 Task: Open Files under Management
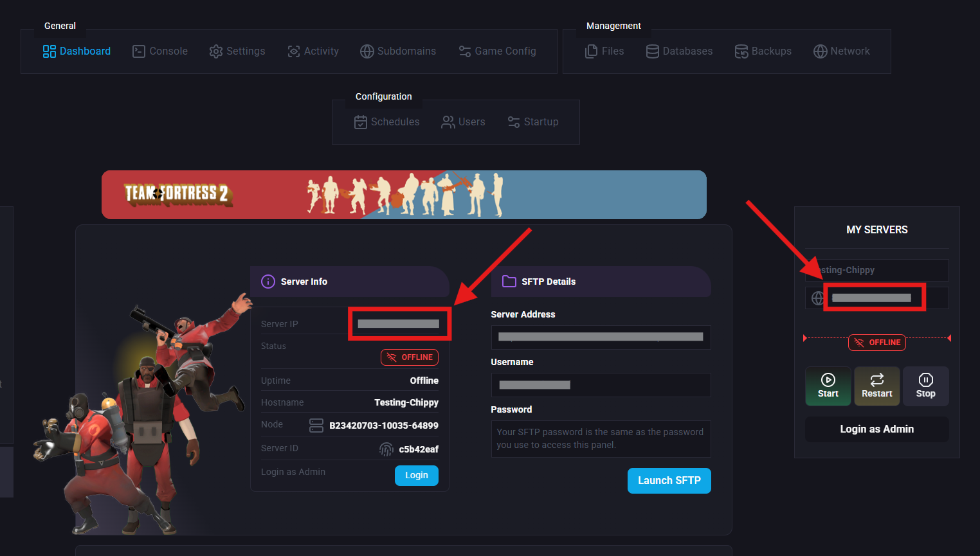tap(604, 51)
